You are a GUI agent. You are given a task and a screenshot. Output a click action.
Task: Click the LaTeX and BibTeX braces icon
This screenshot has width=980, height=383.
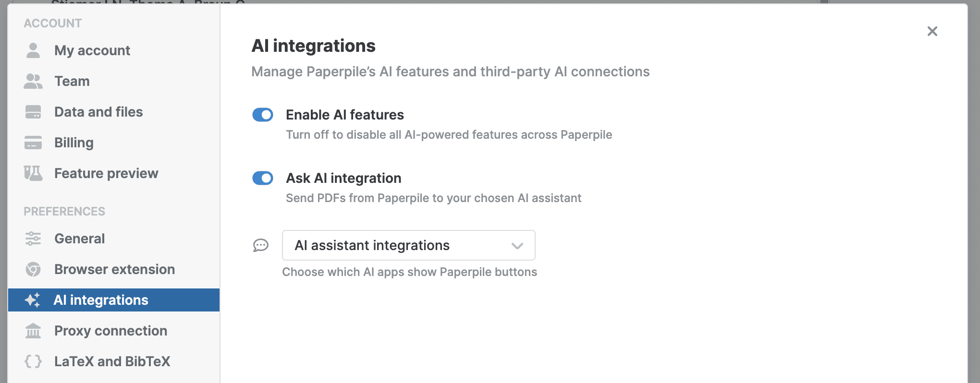pos(33,361)
